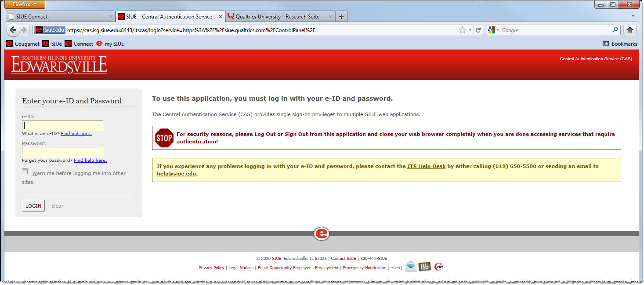The height and width of the screenshot is (285, 644).
Task: Enable the Warn me before logging in checkbox
Action: 25,172
